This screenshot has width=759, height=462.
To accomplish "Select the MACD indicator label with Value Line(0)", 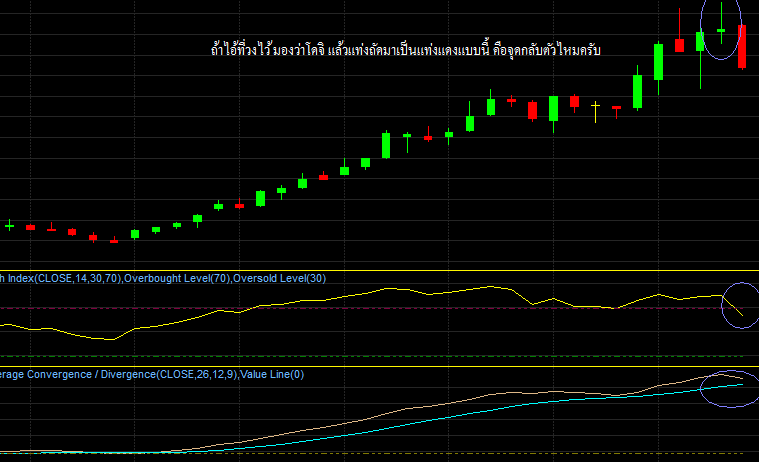I will click(x=152, y=374).
